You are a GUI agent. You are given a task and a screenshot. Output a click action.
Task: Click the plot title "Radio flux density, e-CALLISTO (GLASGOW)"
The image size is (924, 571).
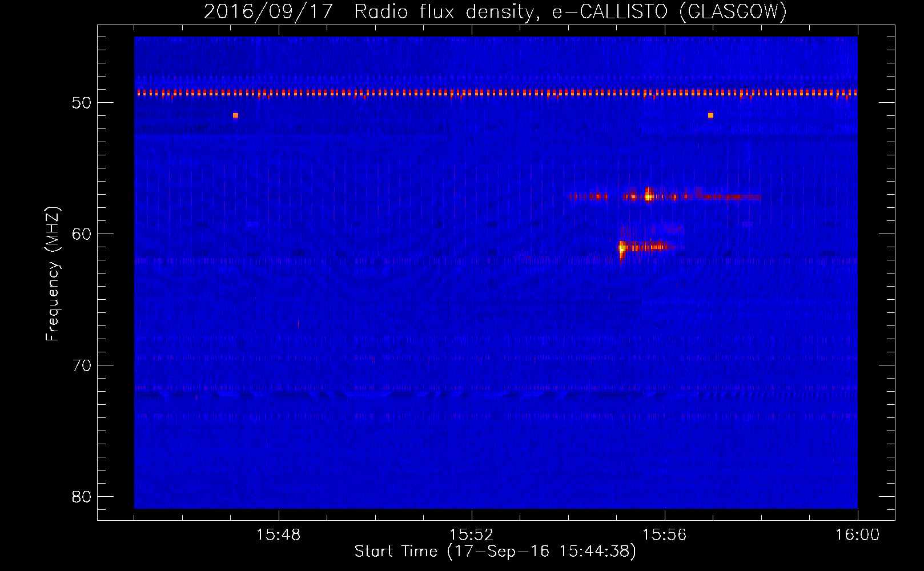(x=571, y=11)
